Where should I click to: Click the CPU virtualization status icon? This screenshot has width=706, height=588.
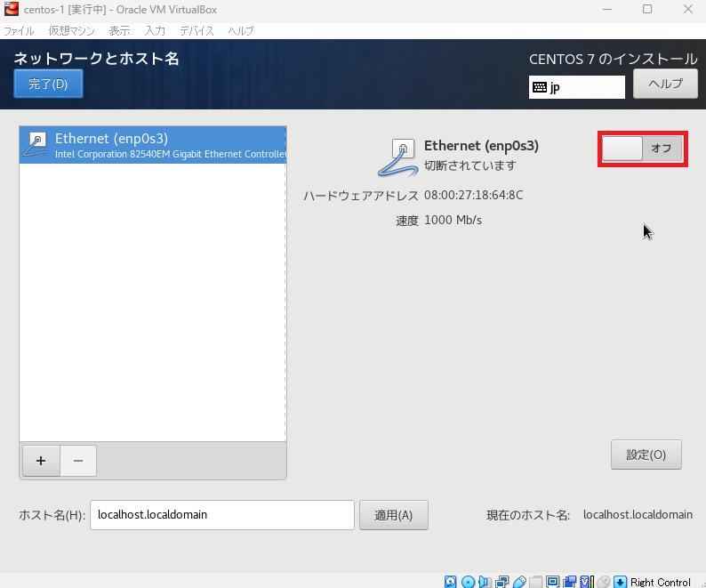pyautogui.click(x=586, y=582)
